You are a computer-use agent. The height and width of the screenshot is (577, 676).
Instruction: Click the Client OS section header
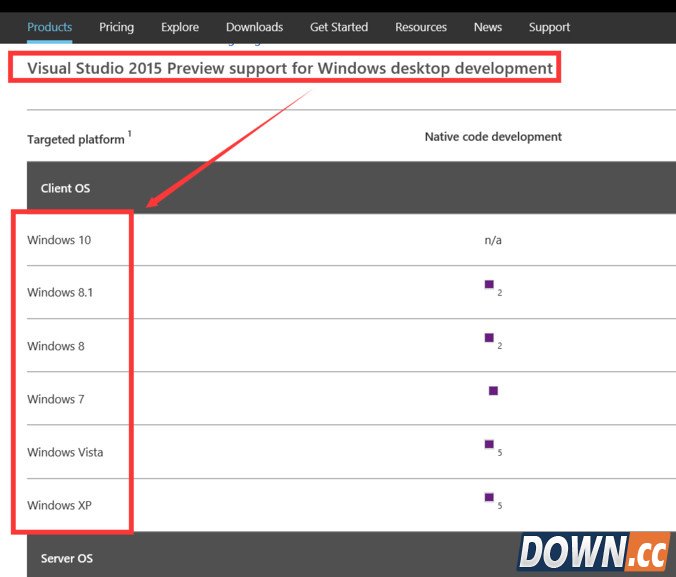pyautogui.click(x=351, y=188)
